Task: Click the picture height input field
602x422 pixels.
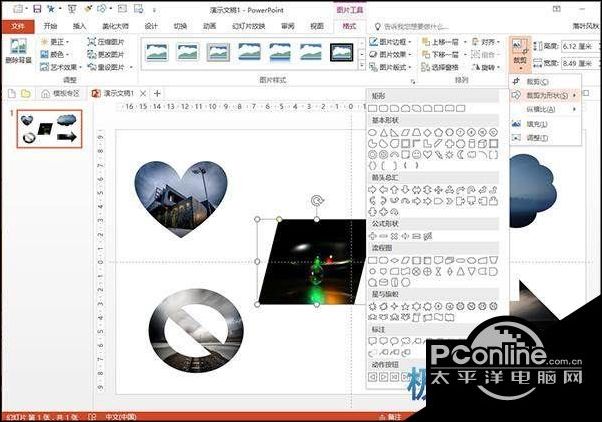Action: point(580,46)
